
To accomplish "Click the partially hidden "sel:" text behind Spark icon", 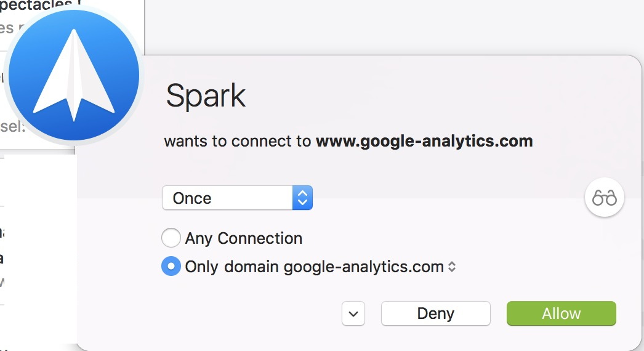I will 12,127.
